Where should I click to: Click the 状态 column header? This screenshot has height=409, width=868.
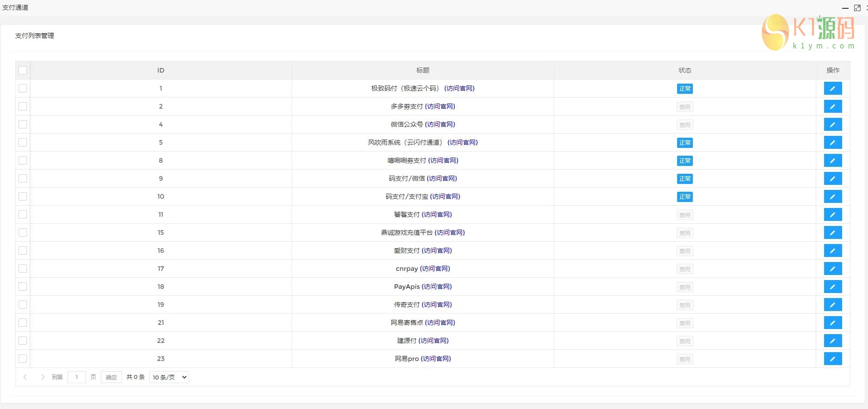click(x=685, y=70)
